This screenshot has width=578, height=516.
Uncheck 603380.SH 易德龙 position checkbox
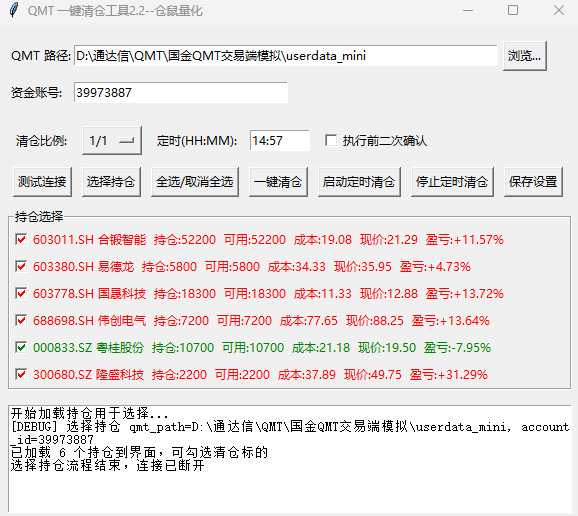21,266
